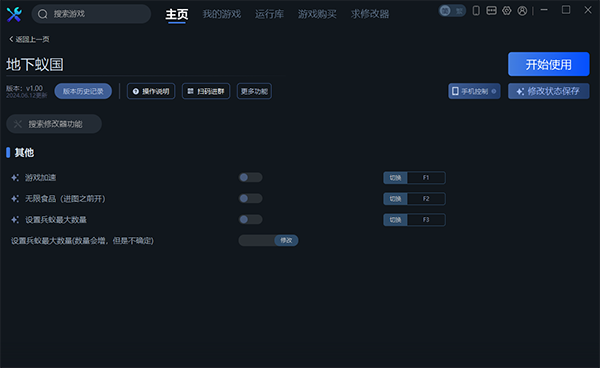This screenshot has width=600, height=368.
Task: Open the phone icon in the title bar
Action: [476, 11]
